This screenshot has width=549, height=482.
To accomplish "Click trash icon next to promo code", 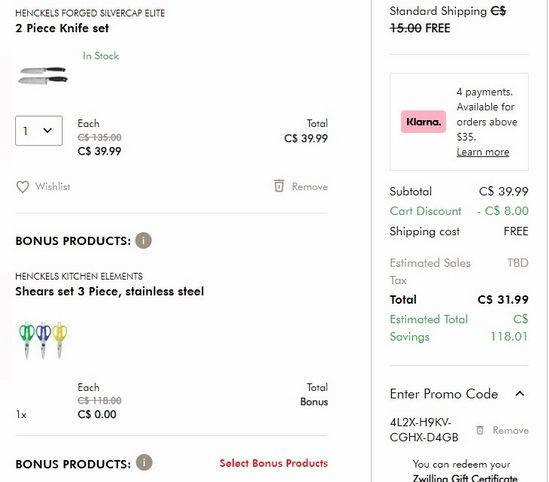I will [480, 430].
